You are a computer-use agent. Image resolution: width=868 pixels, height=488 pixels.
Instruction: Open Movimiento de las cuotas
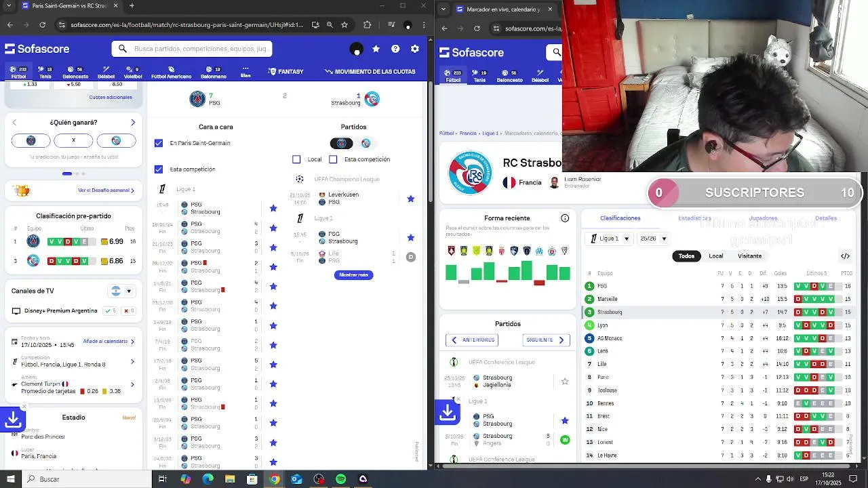(x=370, y=71)
